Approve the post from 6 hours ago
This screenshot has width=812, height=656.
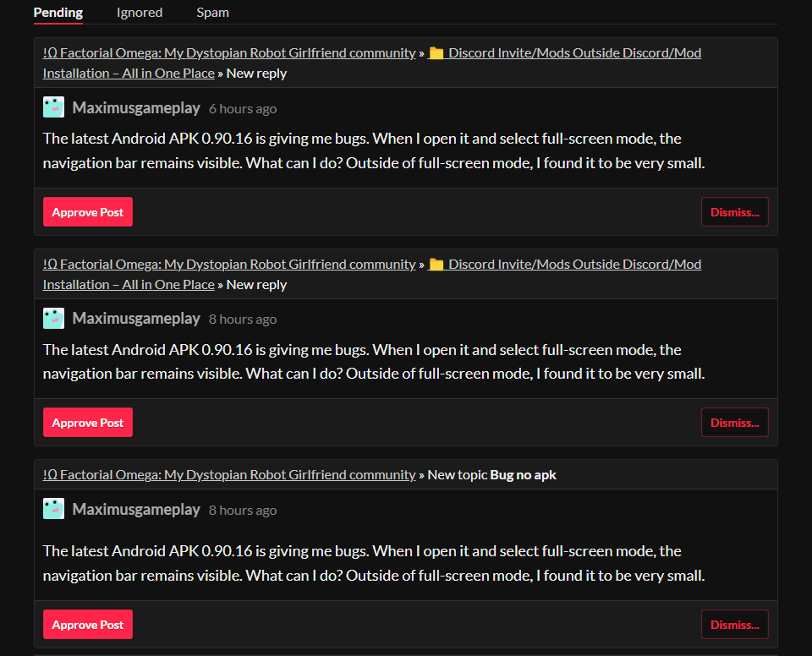tap(88, 212)
